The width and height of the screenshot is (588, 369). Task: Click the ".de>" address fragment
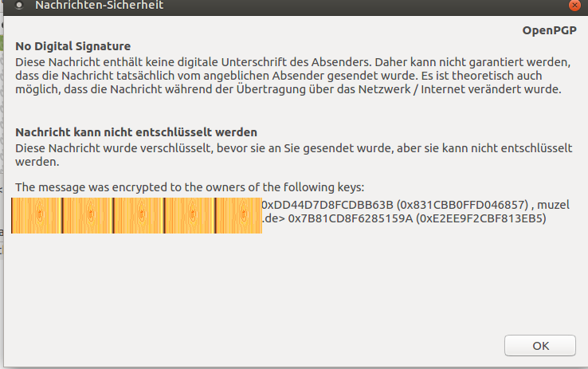click(x=273, y=218)
